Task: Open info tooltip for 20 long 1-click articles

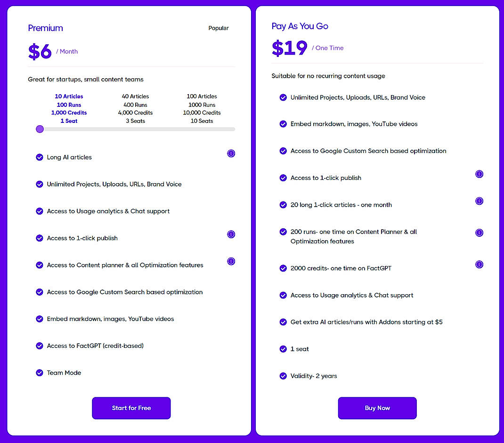Action: point(479,201)
